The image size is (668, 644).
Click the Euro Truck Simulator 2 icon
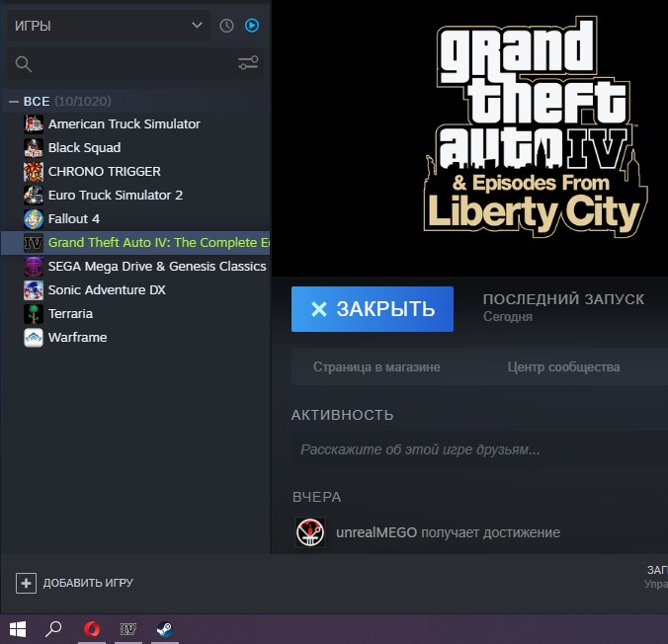(34, 195)
